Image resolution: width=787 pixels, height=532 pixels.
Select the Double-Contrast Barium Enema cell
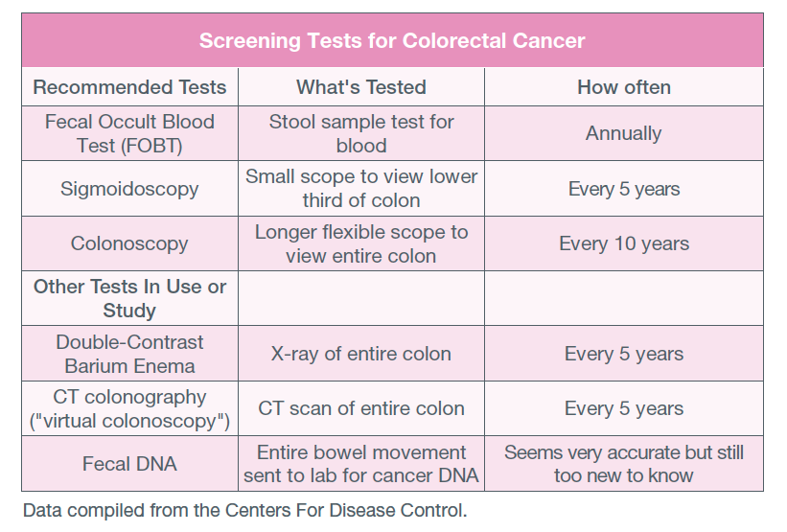tap(129, 354)
